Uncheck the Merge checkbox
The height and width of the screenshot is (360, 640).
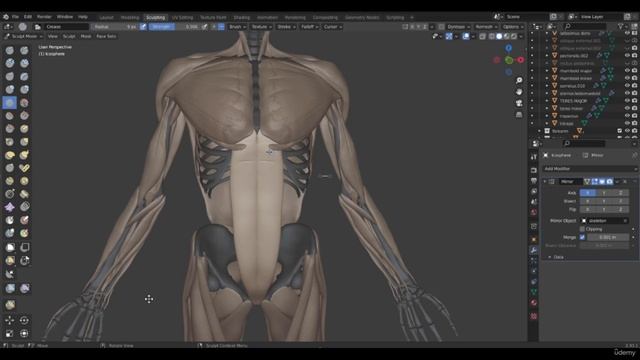(x=582, y=237)
